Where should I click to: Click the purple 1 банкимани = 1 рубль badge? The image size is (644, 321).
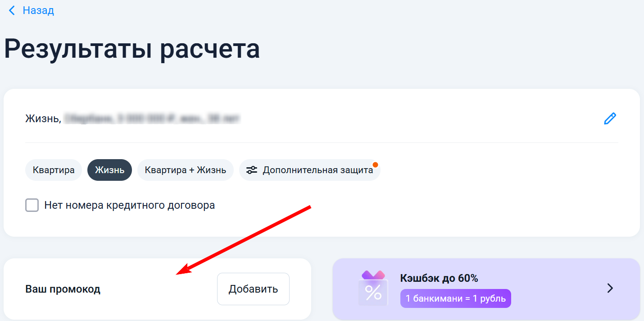455,298
